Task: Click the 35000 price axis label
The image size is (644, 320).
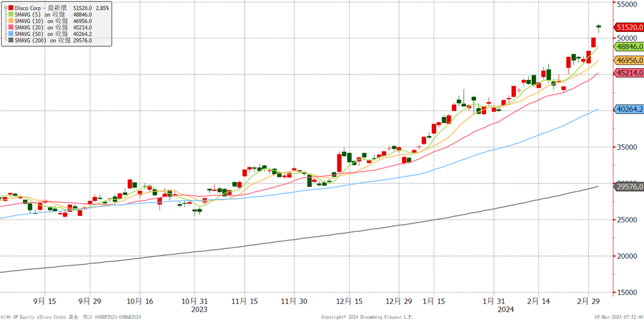Action: 626,147
